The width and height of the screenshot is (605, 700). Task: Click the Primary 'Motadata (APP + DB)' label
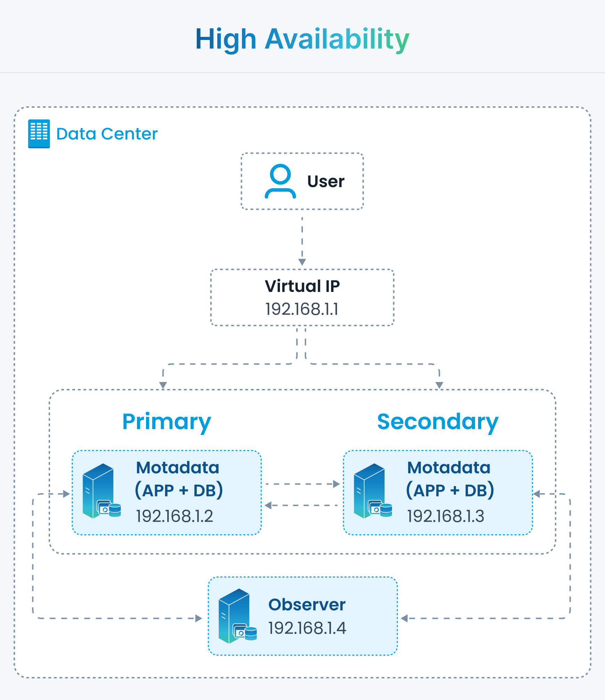click(x=179, y=479)
